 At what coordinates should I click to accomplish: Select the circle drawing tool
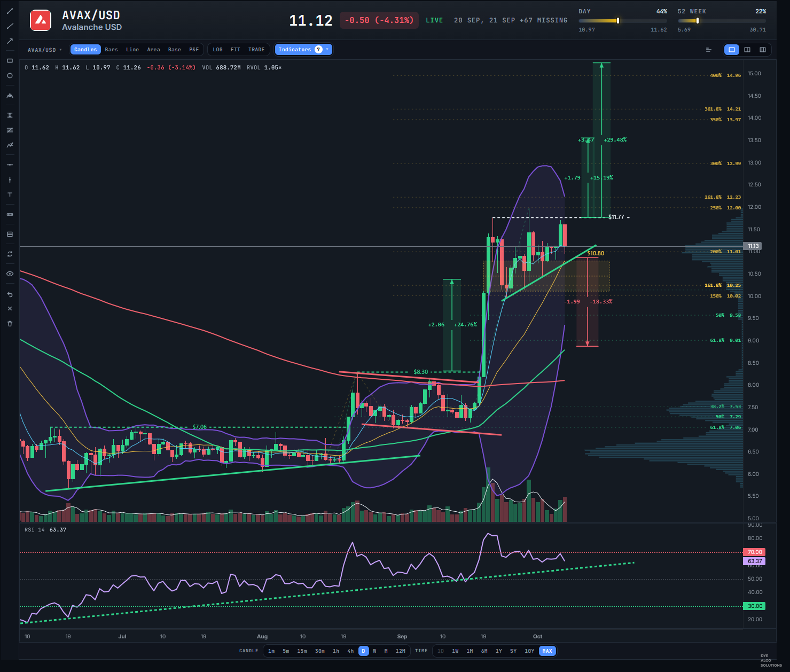pos(10,76)
